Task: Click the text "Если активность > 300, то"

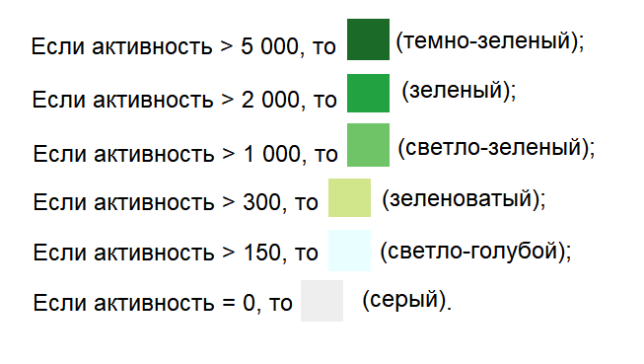Action: (176, 202)
